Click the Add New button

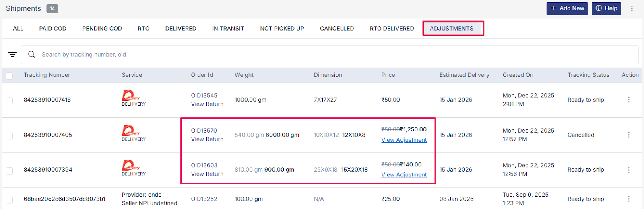(x=567, y=8)
